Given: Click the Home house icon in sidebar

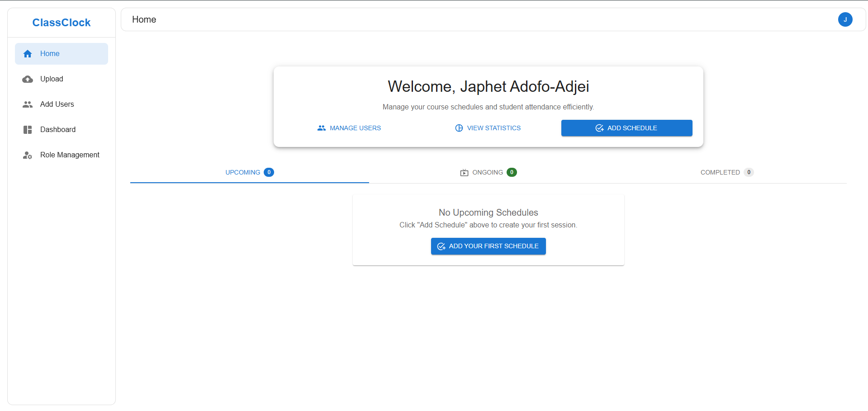Looking at the screenshot, I should pos(28,54).
